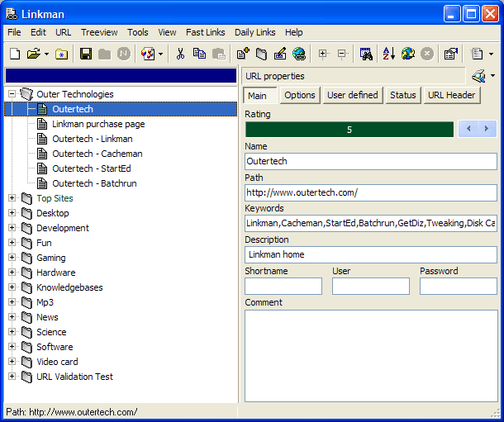
Task: Click into the Path URL field
Action: pos(371,192)
